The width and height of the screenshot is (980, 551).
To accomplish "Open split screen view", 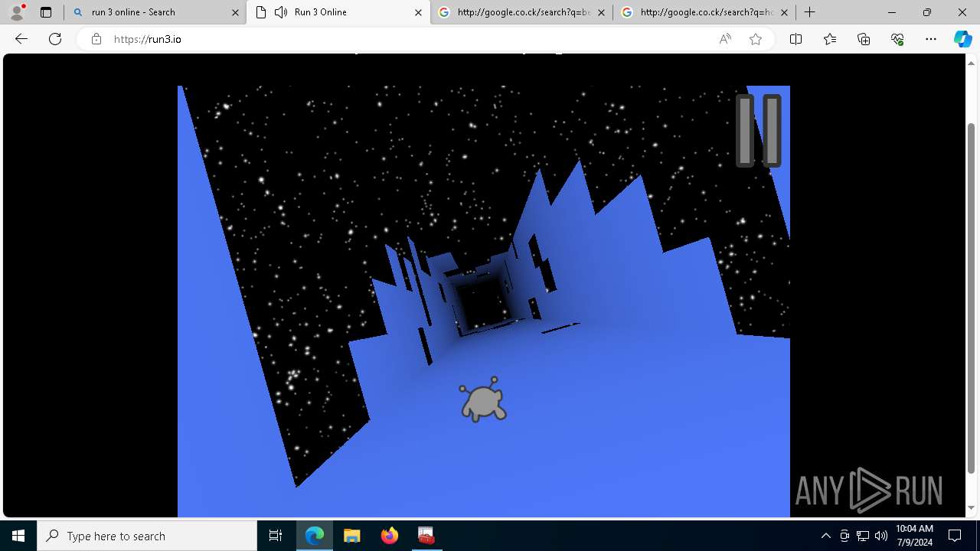I will click(795, 39).
